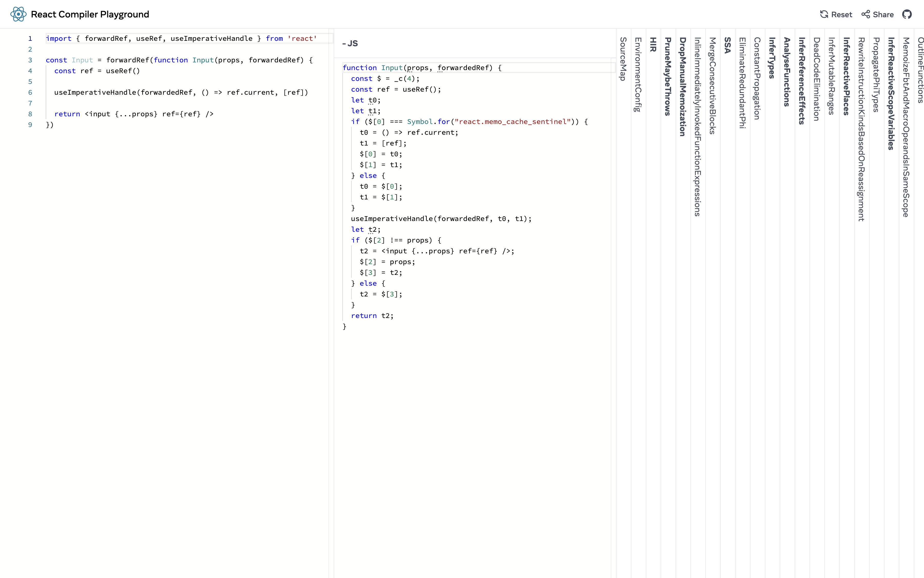Click the React logo icon
Image resolution: width=924 pixels, height=578 pixels.
coord(18,14)
